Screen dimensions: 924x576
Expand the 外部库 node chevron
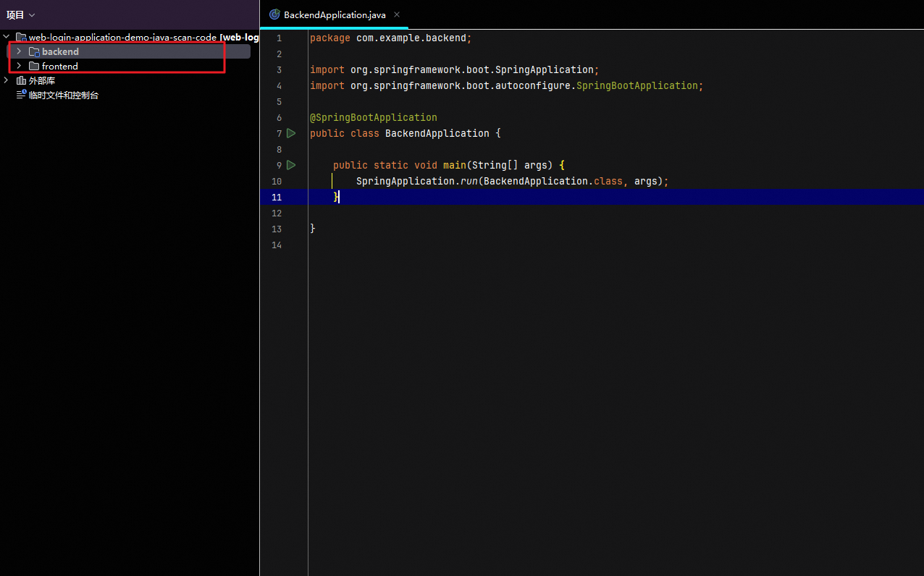[7, 80]
